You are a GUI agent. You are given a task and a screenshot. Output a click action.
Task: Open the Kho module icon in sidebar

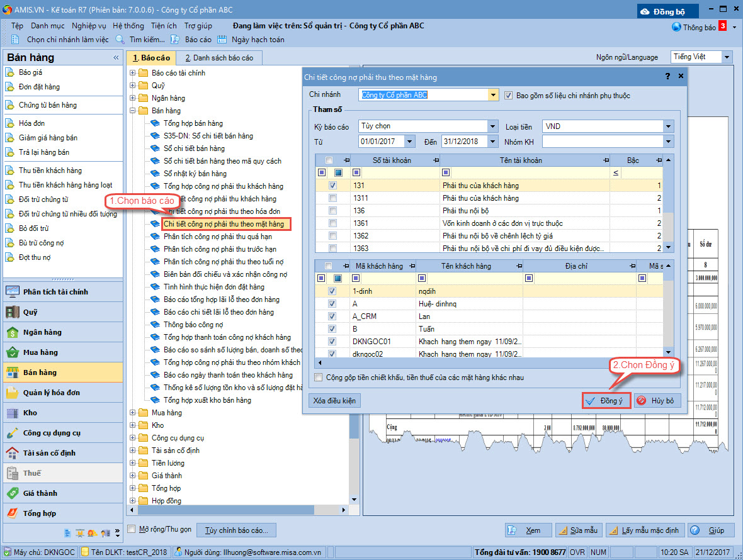tap(12, 413)
